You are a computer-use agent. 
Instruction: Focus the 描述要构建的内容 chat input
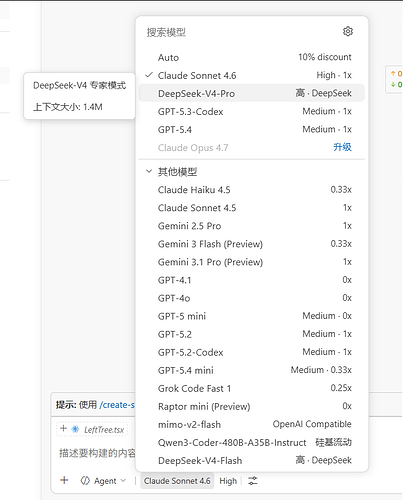point(97,453)
